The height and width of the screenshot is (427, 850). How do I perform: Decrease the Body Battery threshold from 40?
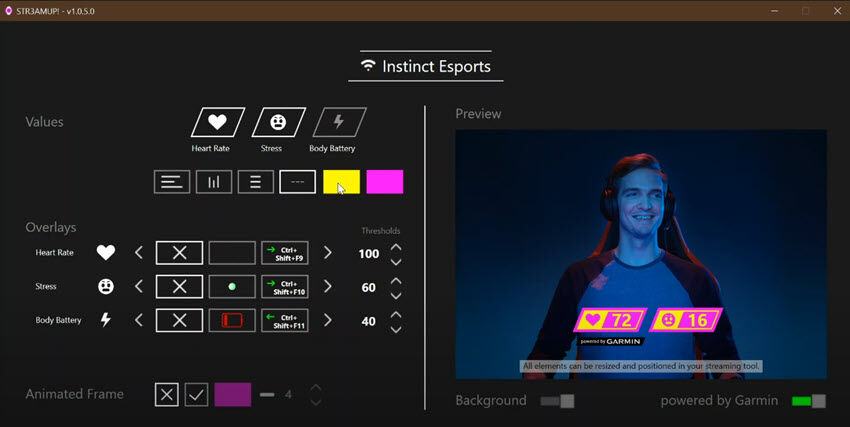coord(396,329)
